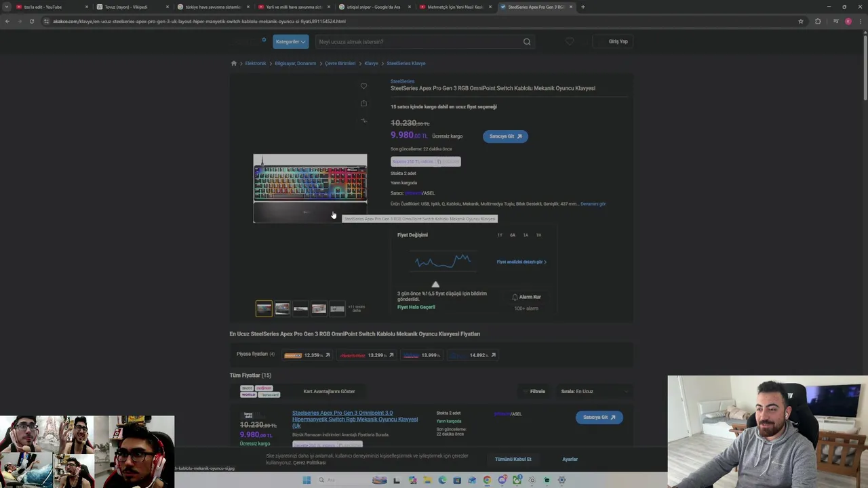Open Discord icon on taskbar
This screenshot has width=868, height=488.
pos(502,480)
